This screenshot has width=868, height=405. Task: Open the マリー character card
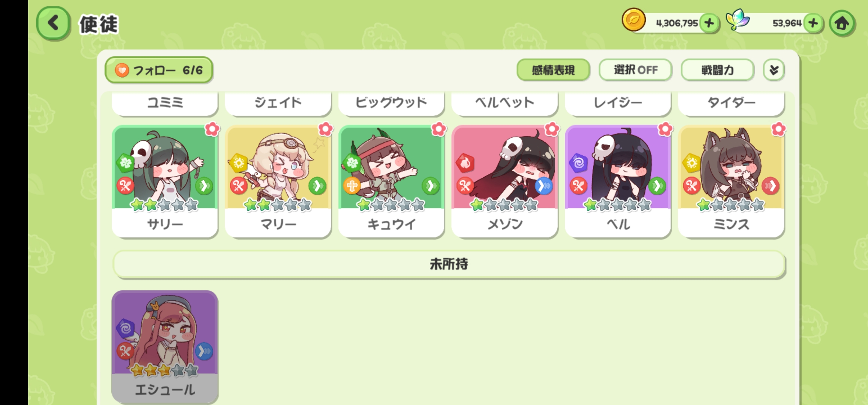pos(278,181)
